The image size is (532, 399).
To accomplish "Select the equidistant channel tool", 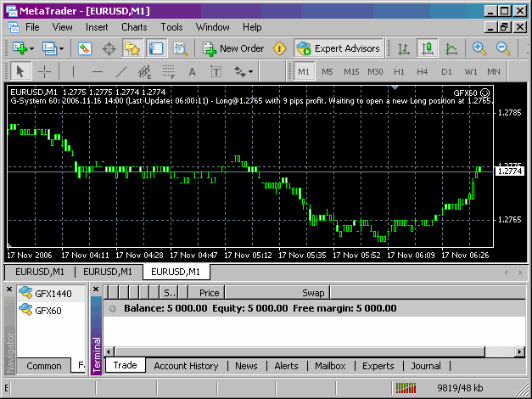I will (145, 71).
